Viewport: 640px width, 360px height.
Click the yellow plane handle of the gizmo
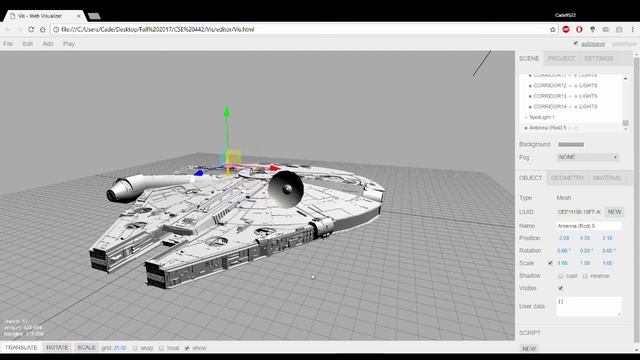pos(234,158)
